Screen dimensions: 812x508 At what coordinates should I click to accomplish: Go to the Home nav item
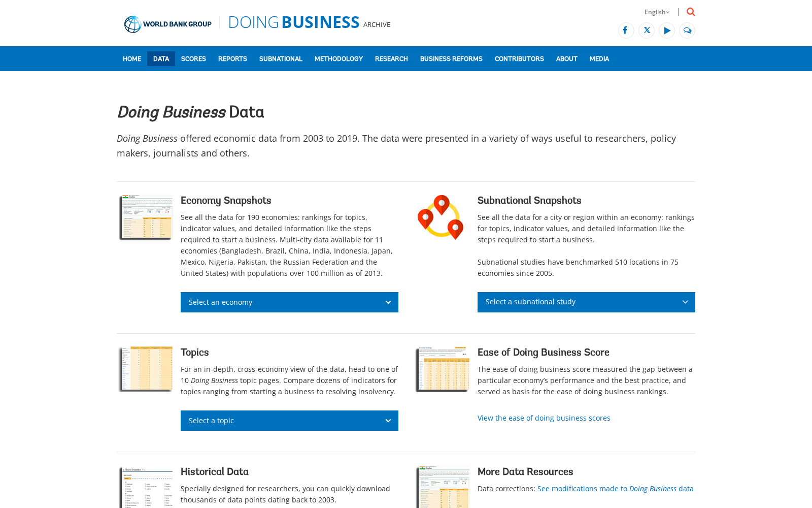point(132,59)
